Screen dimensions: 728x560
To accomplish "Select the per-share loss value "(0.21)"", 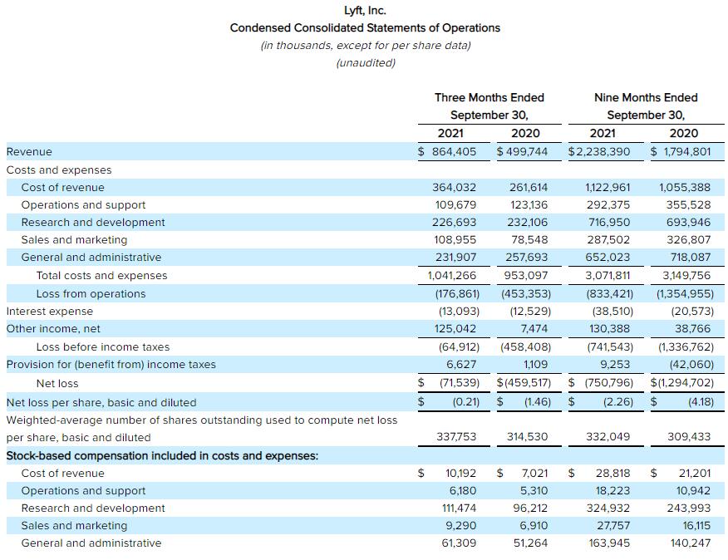I will [466, 401].
